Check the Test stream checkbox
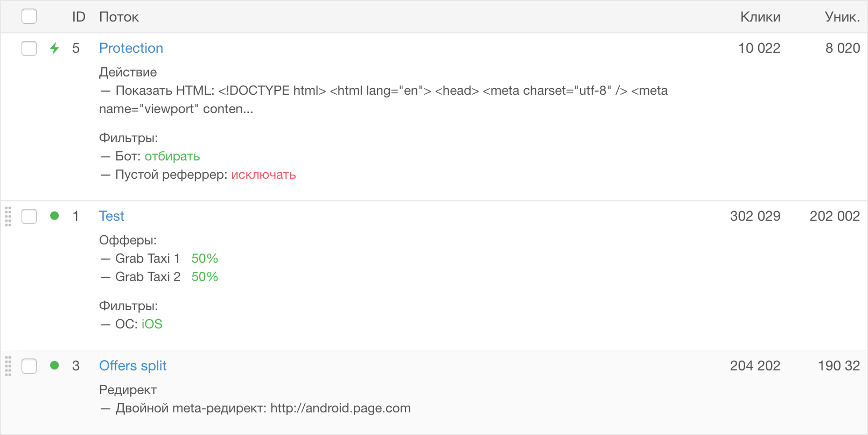This screenshot has height=435, width=868. point(29,216)
